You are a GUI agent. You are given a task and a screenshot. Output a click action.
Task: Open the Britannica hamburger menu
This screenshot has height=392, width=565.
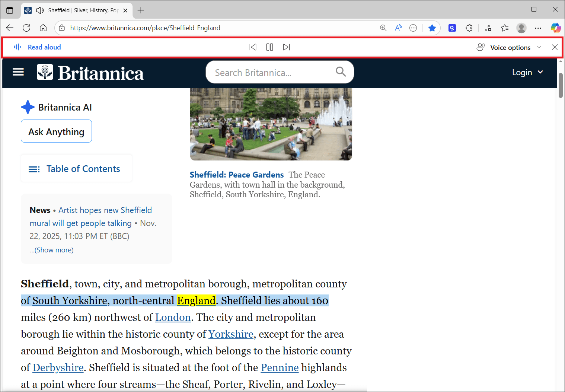coord(18,72)
